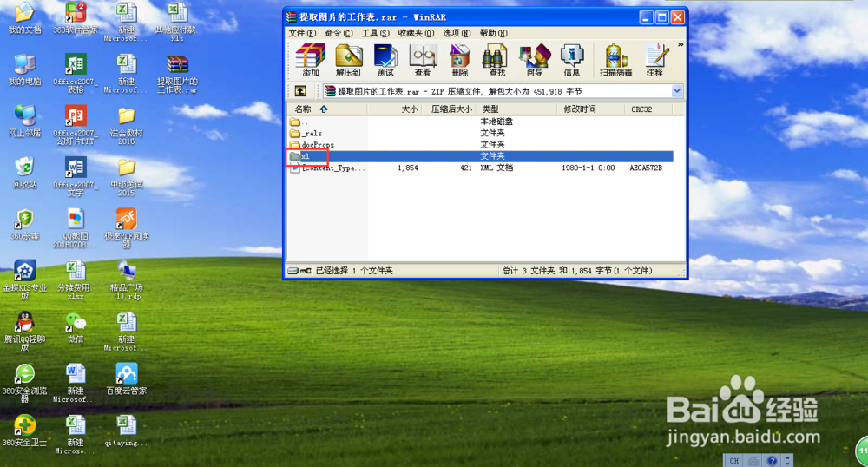Select the docProps folder row

tap(481, 144)
